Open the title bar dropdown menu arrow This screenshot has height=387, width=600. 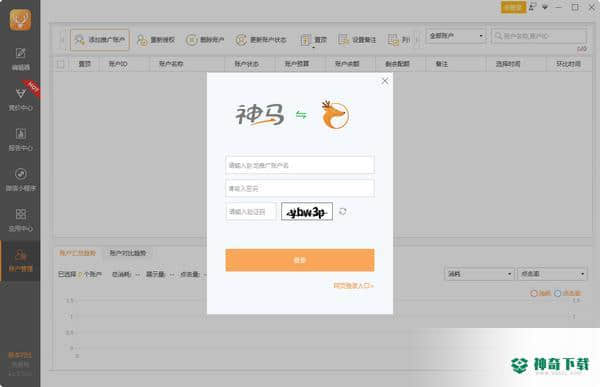coord(545,7)
